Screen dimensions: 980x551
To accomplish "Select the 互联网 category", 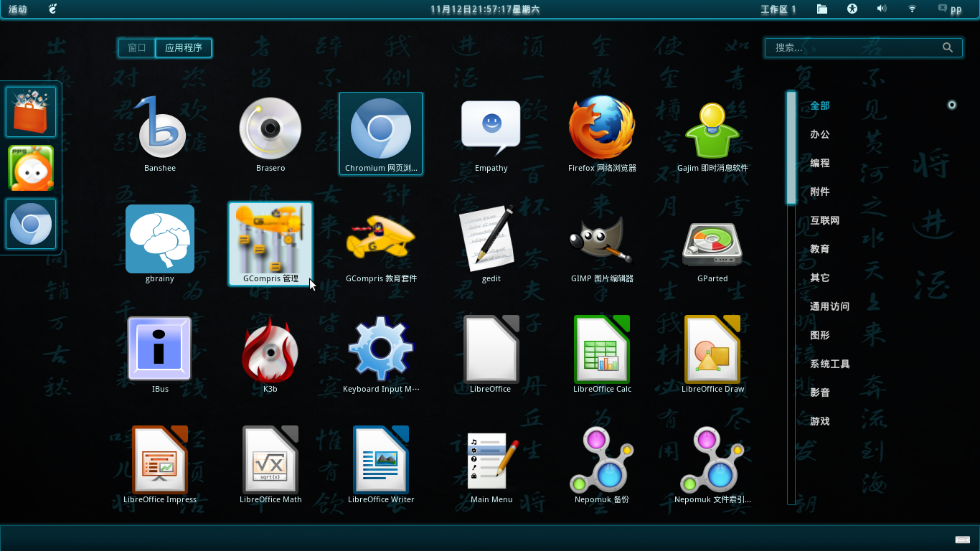I will coord(825,220).
